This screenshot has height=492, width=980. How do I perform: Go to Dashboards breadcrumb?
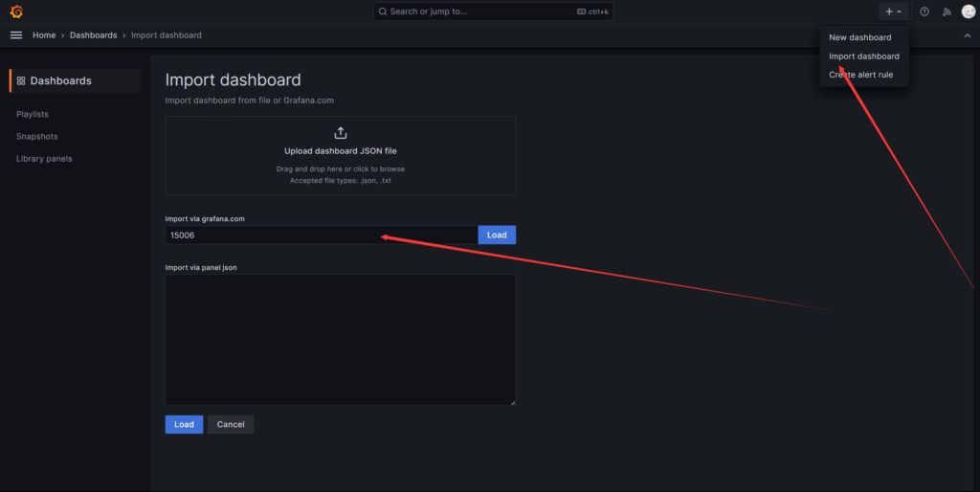(x=93, y=35)
